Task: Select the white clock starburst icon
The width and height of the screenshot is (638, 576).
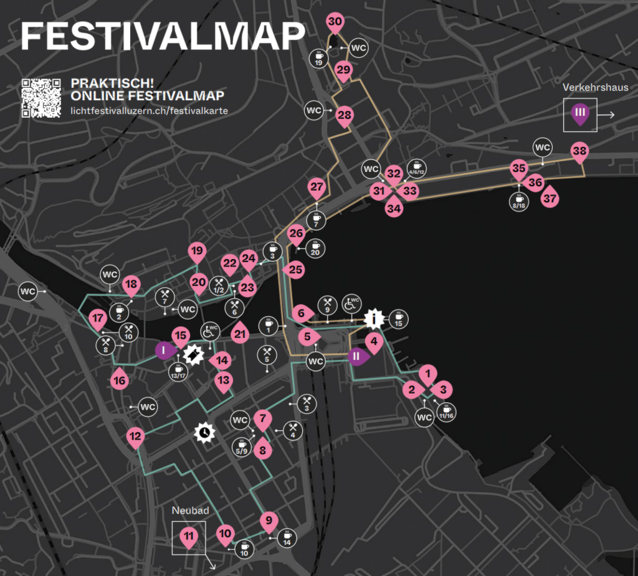Action: click(205, 433)
